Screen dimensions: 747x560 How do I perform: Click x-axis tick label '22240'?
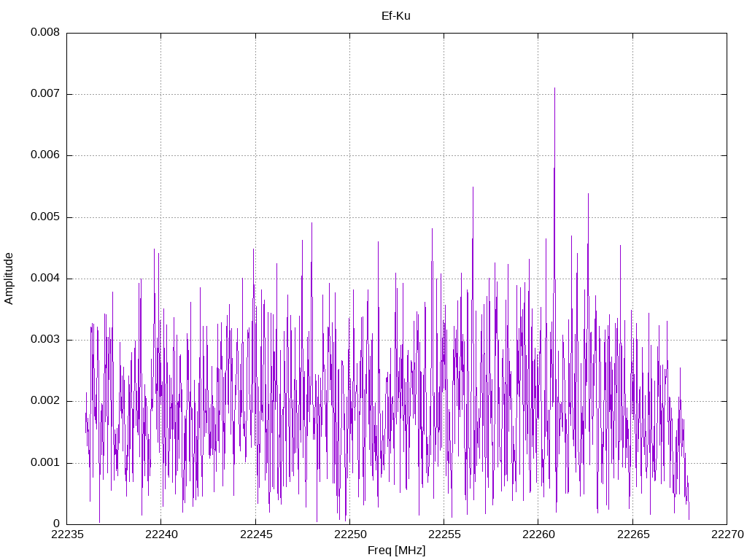click(161, 534)
